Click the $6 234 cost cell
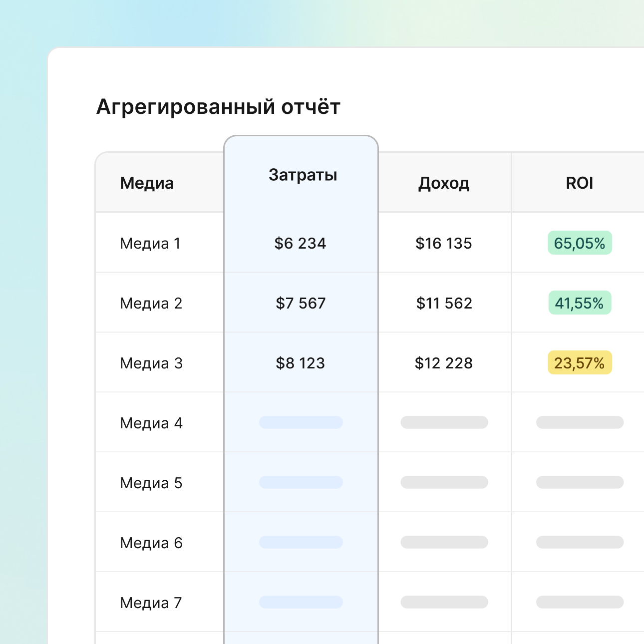The width and height of the screenshot is (644, 644). click(x=300, y=244)
